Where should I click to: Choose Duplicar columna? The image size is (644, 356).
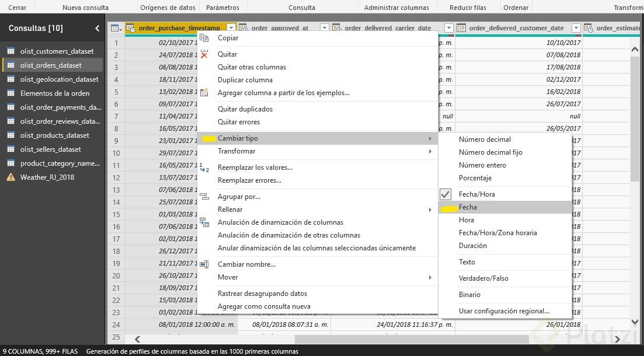[245, 79]
